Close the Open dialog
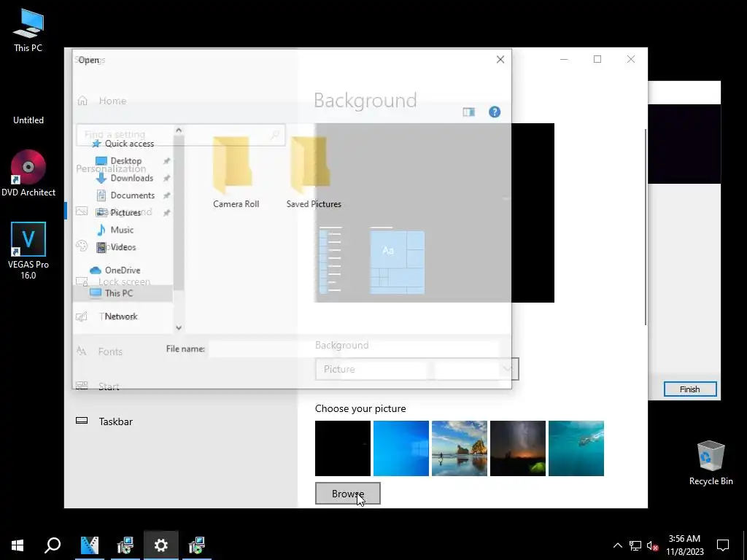The width and height of the screenshot is (747, 560). click(500, 60)
